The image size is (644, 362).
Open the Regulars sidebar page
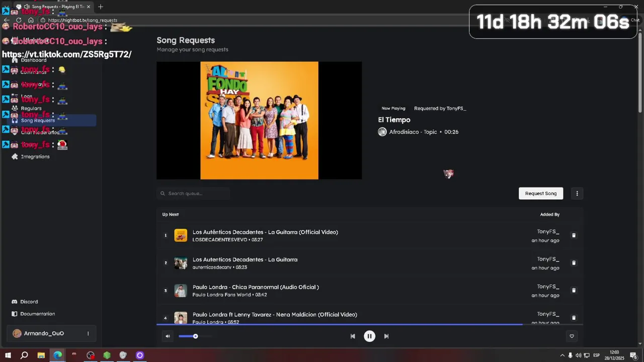coord(27,109)
